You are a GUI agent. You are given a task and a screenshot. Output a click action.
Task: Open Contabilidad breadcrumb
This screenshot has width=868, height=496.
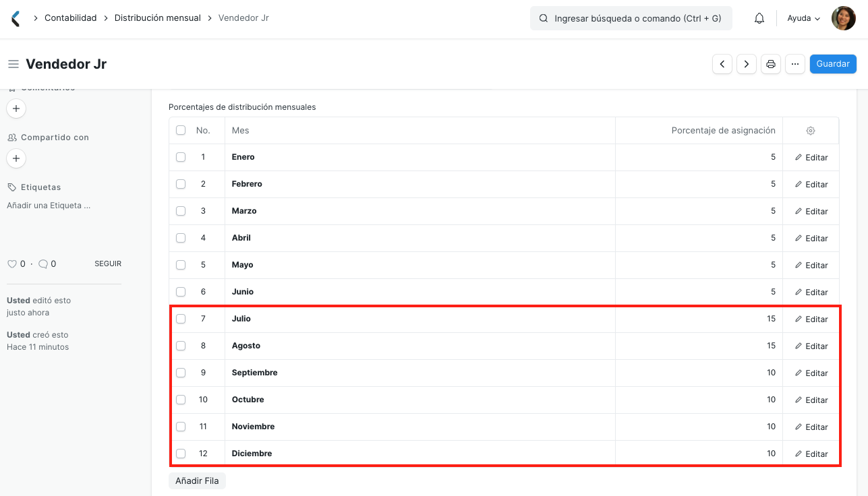(71, 18)
